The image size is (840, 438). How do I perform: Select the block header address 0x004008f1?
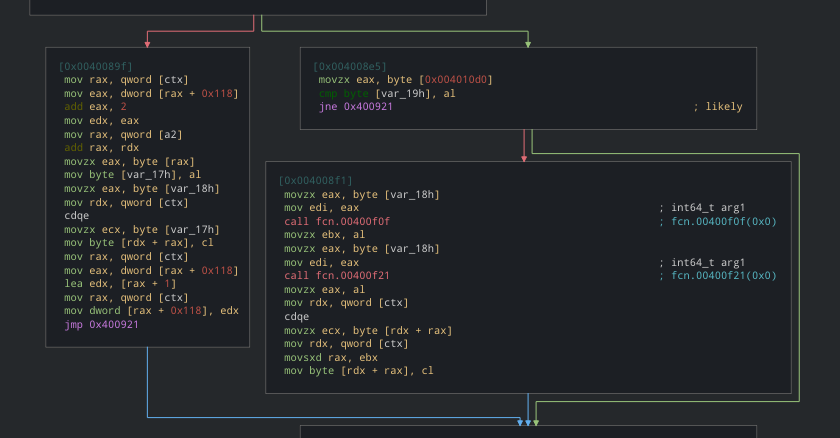click(x=315, y=180)
